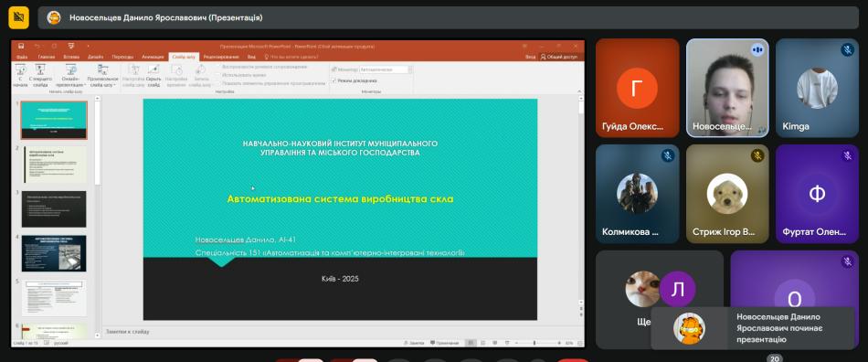
Task: Adjust the zoom slider in status bar
Action: 535,343
